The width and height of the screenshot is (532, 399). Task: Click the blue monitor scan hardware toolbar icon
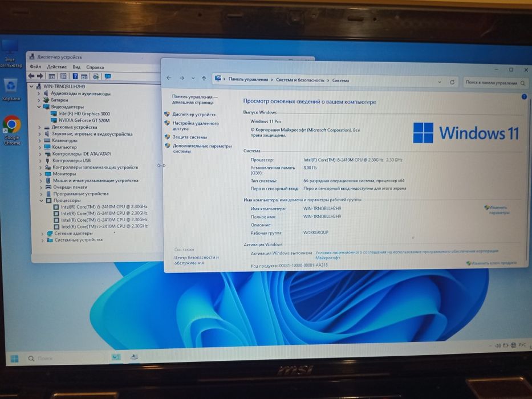pos(108,76)
